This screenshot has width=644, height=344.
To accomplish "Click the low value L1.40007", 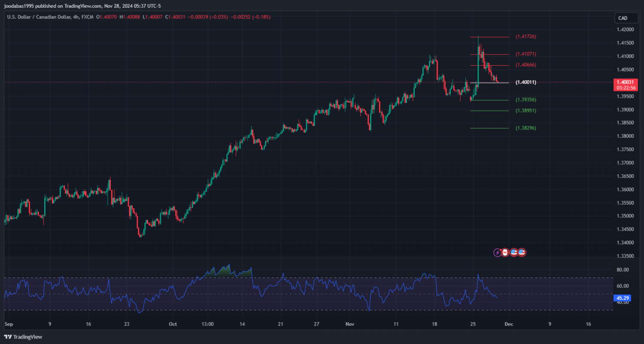I will 152,17.
